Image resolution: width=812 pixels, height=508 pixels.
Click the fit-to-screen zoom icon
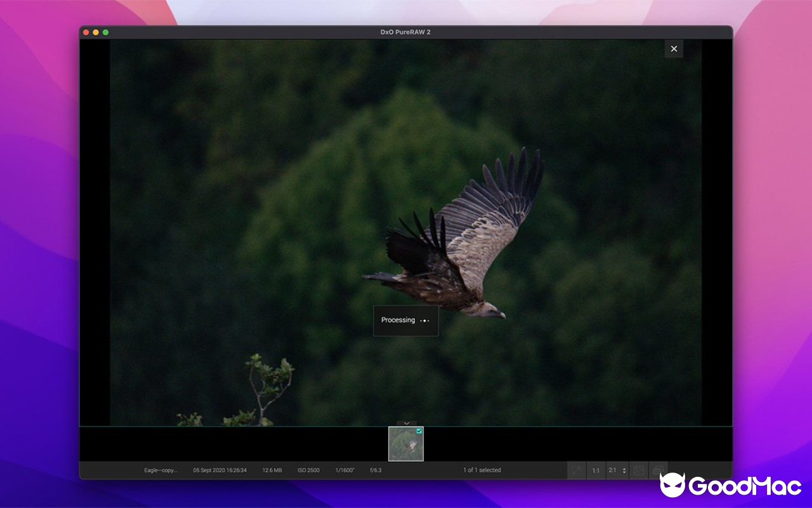(x=577, y=471)
